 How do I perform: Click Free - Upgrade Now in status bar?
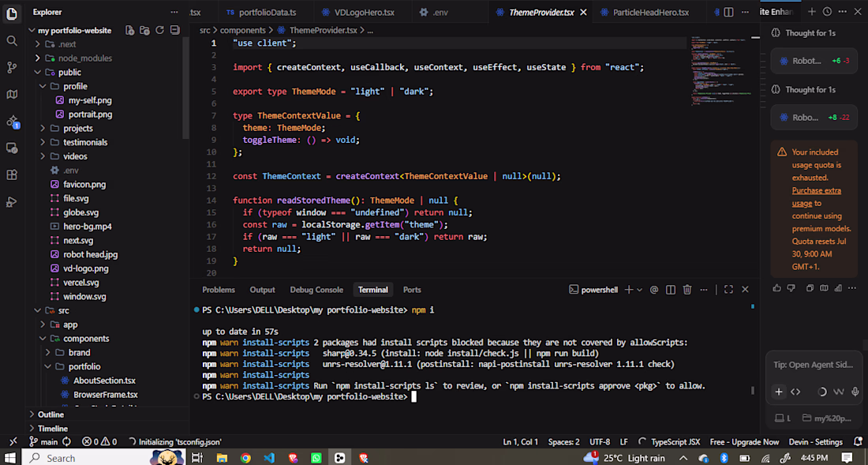pyautogui.click(x=744, y=442)
